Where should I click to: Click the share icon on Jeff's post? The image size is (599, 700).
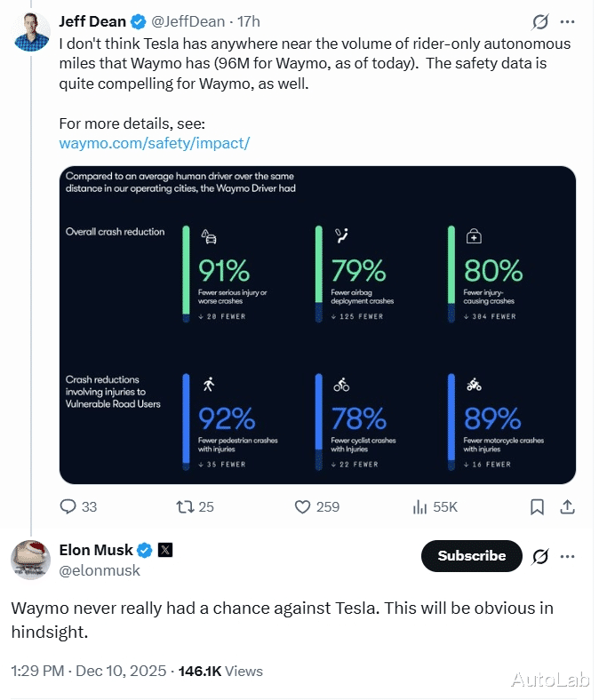567,506
